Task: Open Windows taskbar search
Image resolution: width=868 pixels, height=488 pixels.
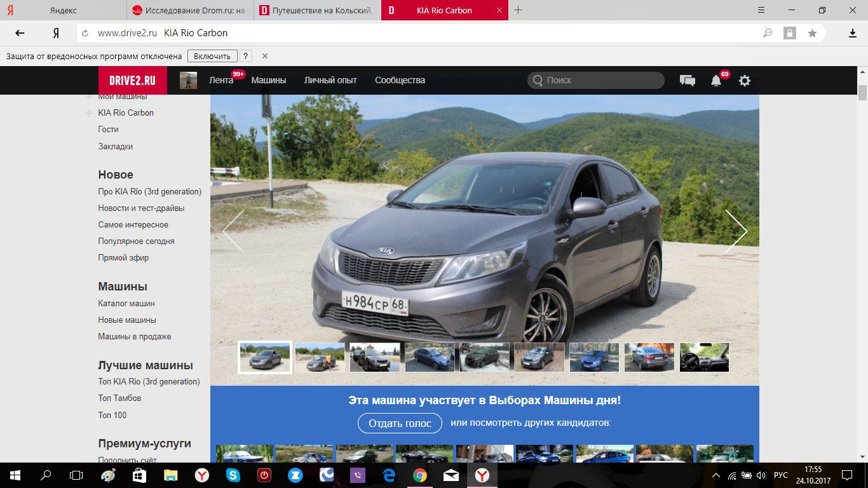Action: click(46, 475)
